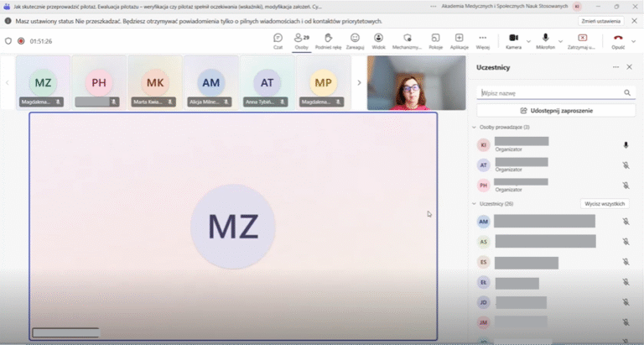Viewport: 644px width, 345px height.
Task: Click the Więcej more options icon
Action: tap(482, 39)
